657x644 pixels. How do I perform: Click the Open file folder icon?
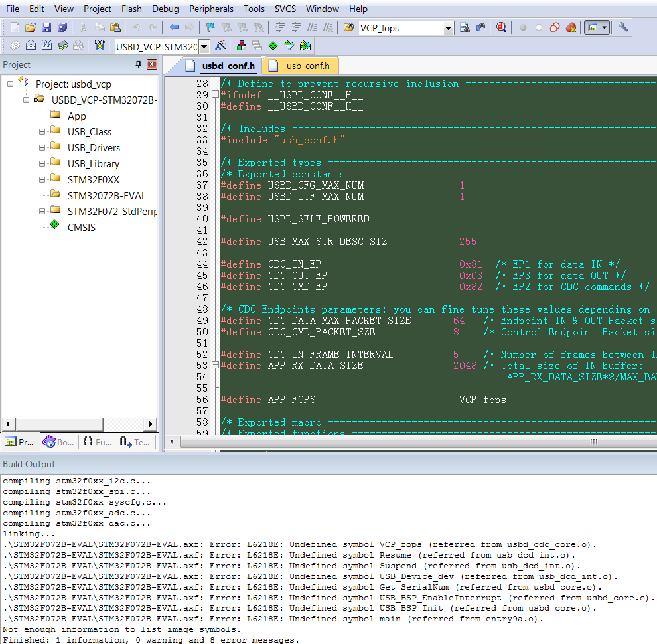click(x=30, y=28)
